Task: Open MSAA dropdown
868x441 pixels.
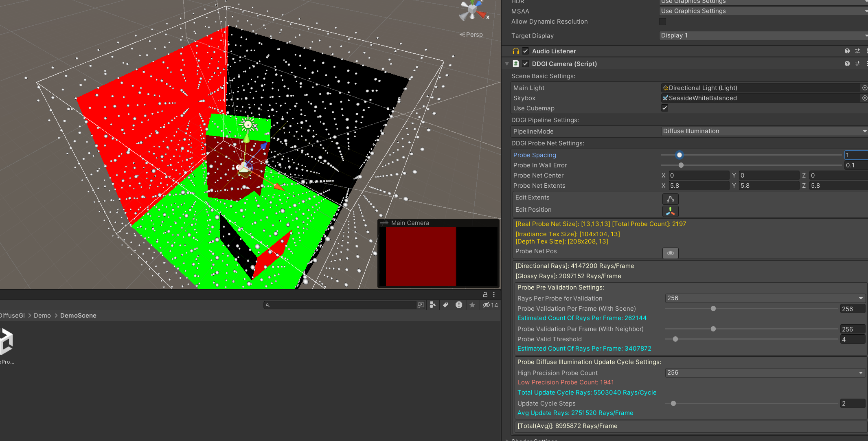Action: click(763, 11)
